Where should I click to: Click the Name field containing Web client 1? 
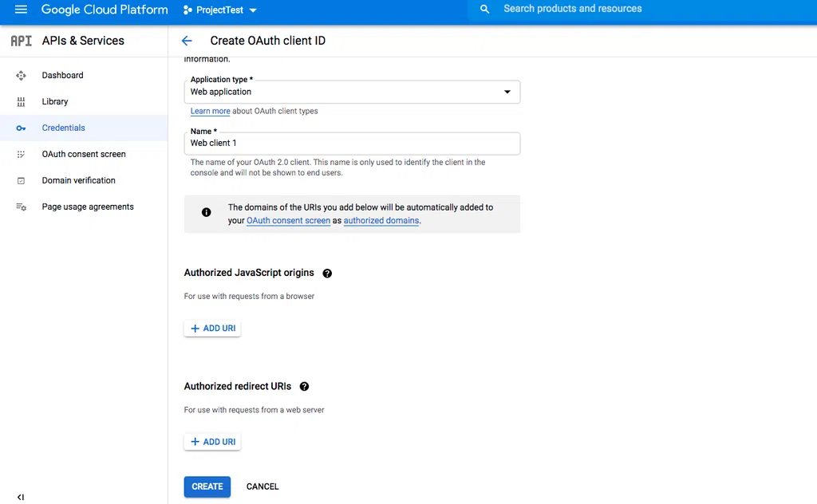pos(352,144)
